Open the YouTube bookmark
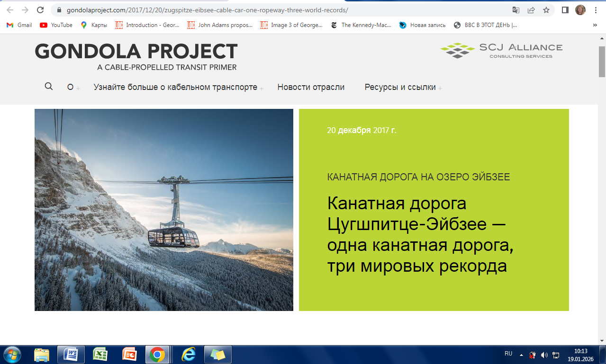The image size is (606, 364). point(56,25)
